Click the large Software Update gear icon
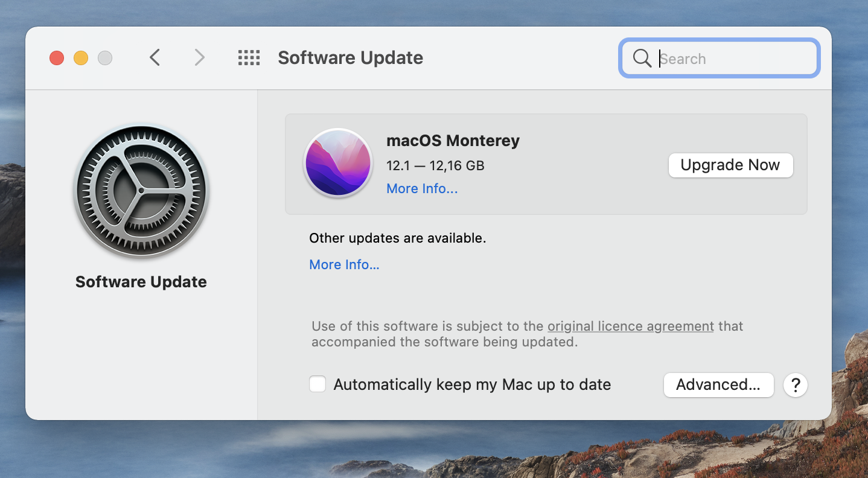Viewport: 868px width, 478px height. [141, 192]
